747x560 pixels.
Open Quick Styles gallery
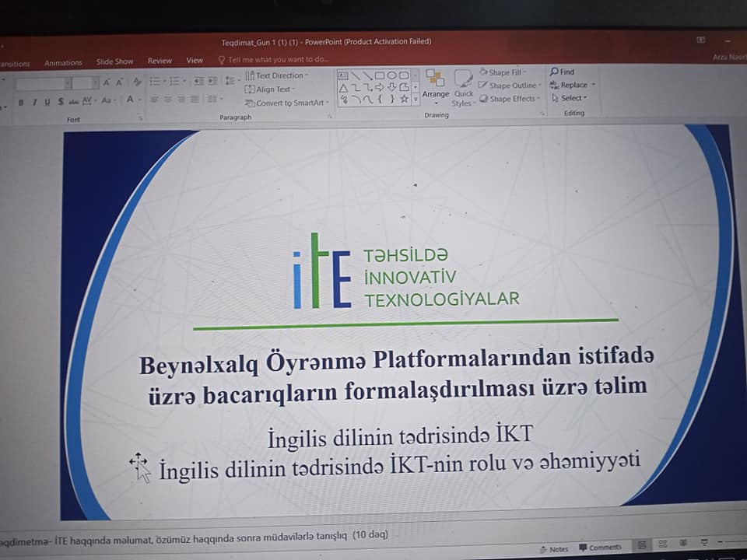pos(462,88)
